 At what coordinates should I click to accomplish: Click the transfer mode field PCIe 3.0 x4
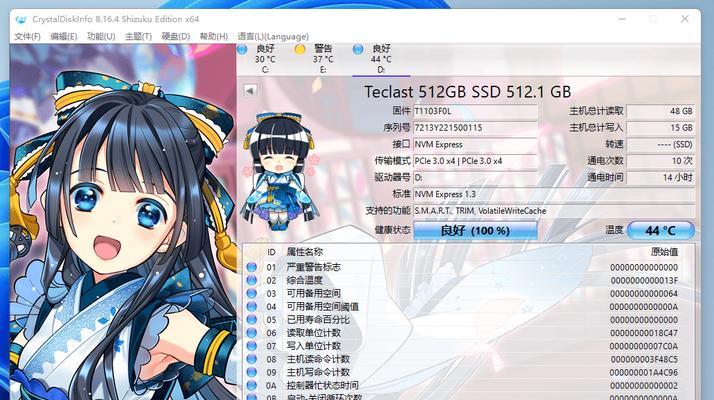(x=475, y=161)
